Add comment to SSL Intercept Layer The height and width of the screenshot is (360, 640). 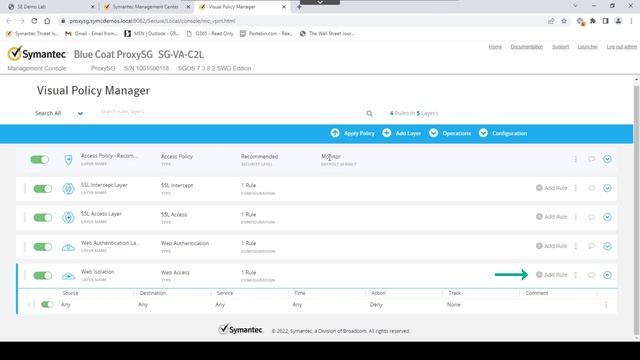[x=591, y=188]
